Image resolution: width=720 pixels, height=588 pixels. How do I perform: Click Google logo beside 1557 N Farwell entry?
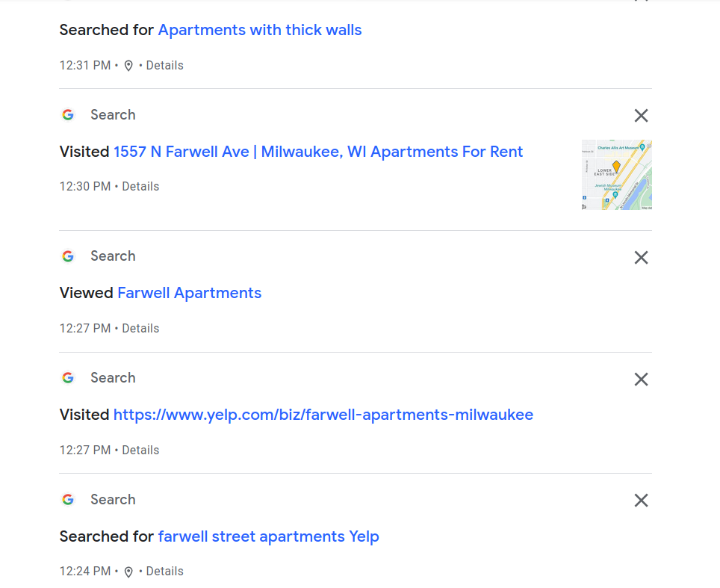pyautogui.click(x=68, y=115)
